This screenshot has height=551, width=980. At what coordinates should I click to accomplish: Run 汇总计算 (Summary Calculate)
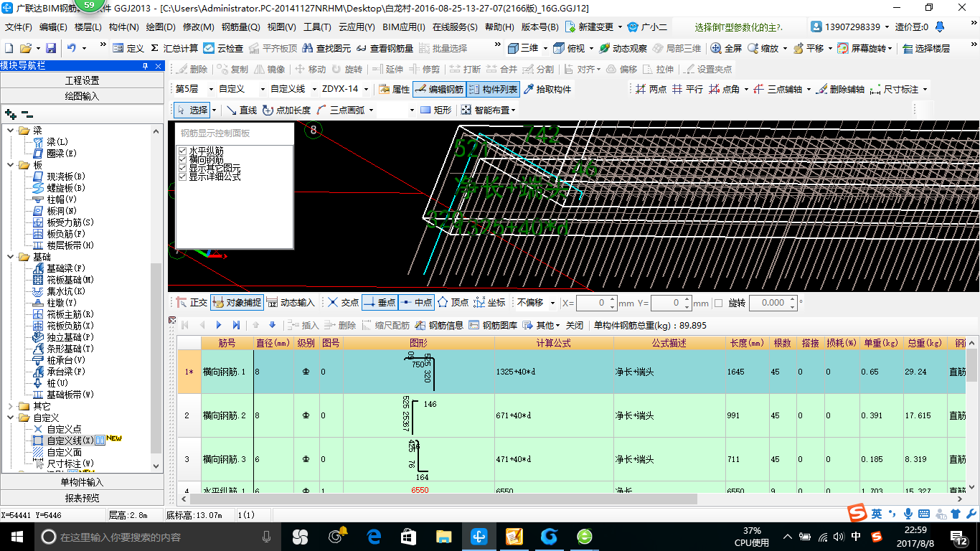pyautogui.click(x=174, y=48)
